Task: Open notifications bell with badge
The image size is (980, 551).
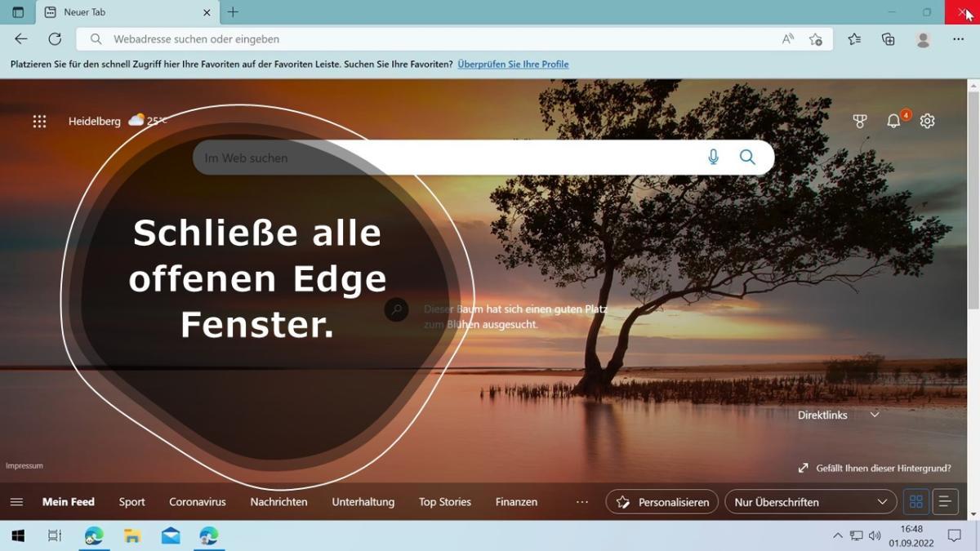Action: pyautogui.click(x=894, y=121)
